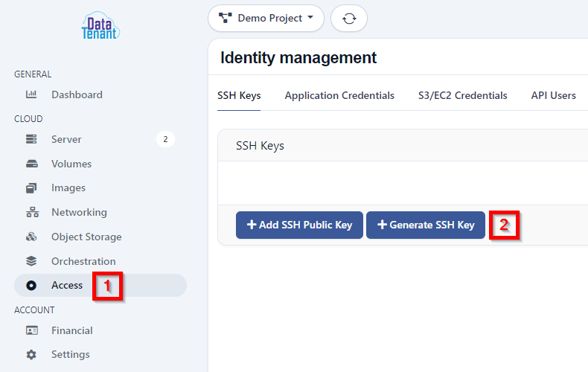The width and height of the screenshot is (588, 372).
Task: Click the Demo Project dropdown caret
Action: click(x=310, y=17)
